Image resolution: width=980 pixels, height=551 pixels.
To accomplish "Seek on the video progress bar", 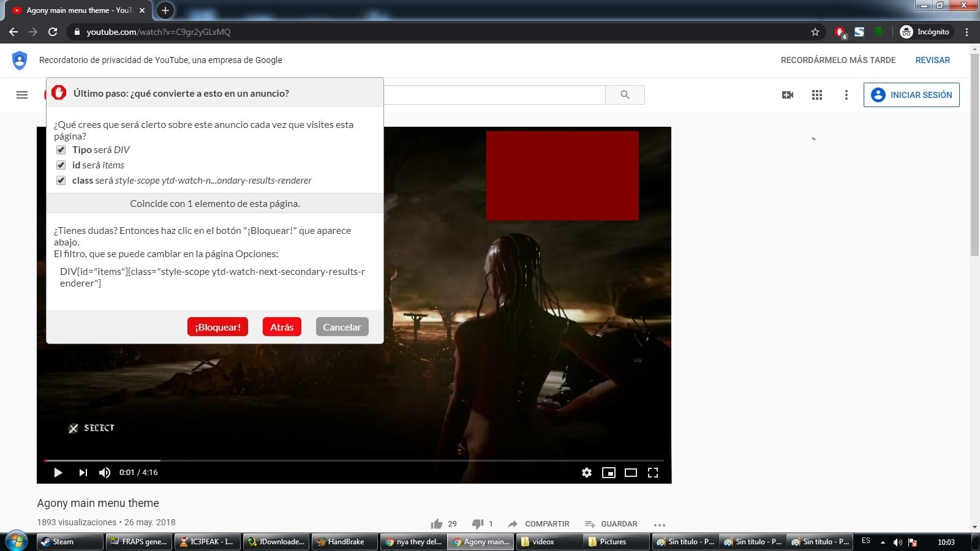I will [354, 460].
